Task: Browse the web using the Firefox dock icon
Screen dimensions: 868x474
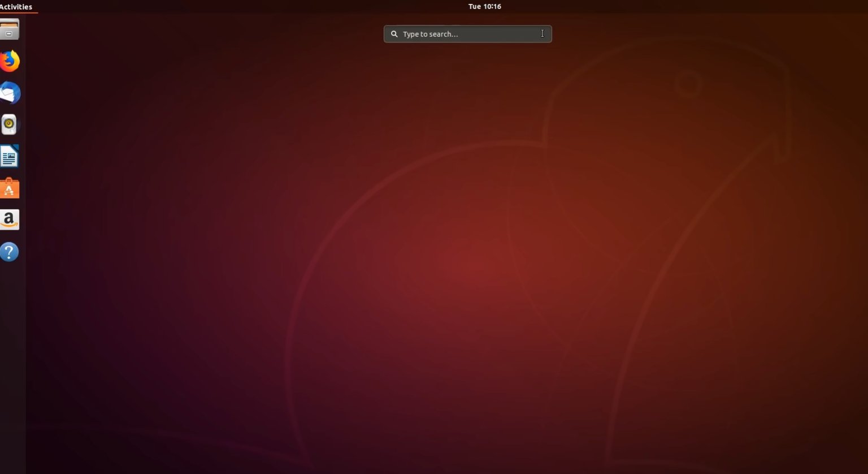Action: coord(9,61)
